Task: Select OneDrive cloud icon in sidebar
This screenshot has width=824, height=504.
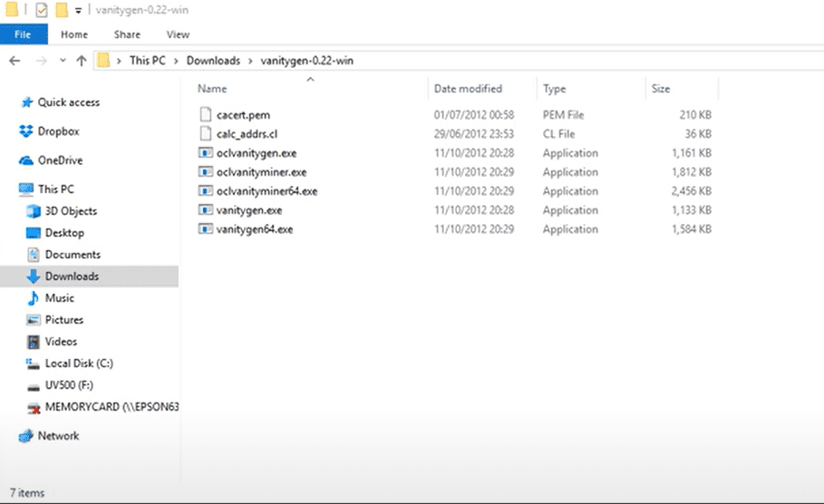Action: tap(26, 160)
